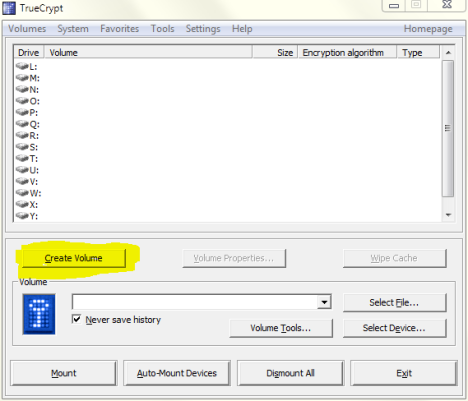Viewport: 468px width, 401px height.
Task: Open the Tools menu
Action: pos(162,29)
